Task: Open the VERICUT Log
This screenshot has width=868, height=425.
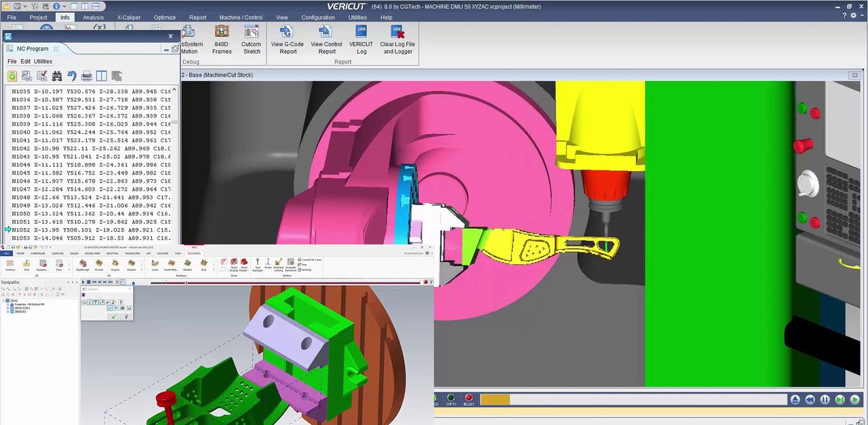Action: coord(361,40)
